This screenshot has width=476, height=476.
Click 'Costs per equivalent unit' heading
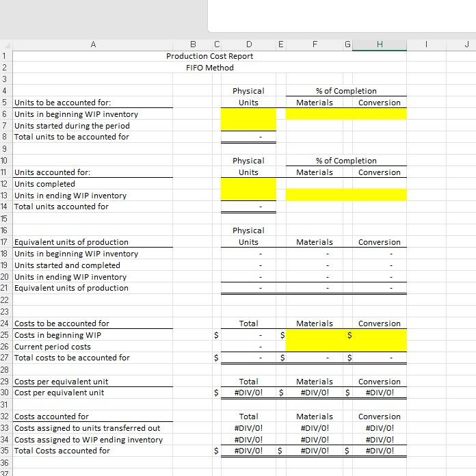[61, 382]
